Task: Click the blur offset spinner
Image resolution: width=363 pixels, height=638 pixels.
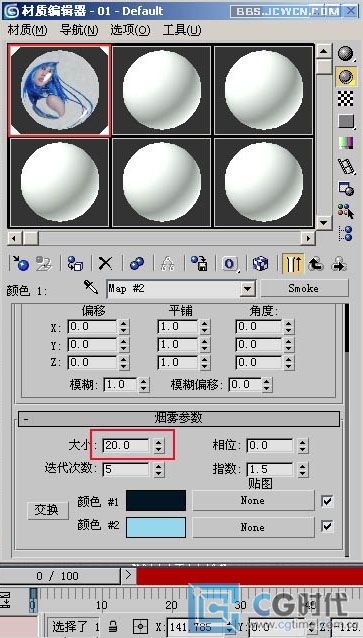Action: (267, 385)
